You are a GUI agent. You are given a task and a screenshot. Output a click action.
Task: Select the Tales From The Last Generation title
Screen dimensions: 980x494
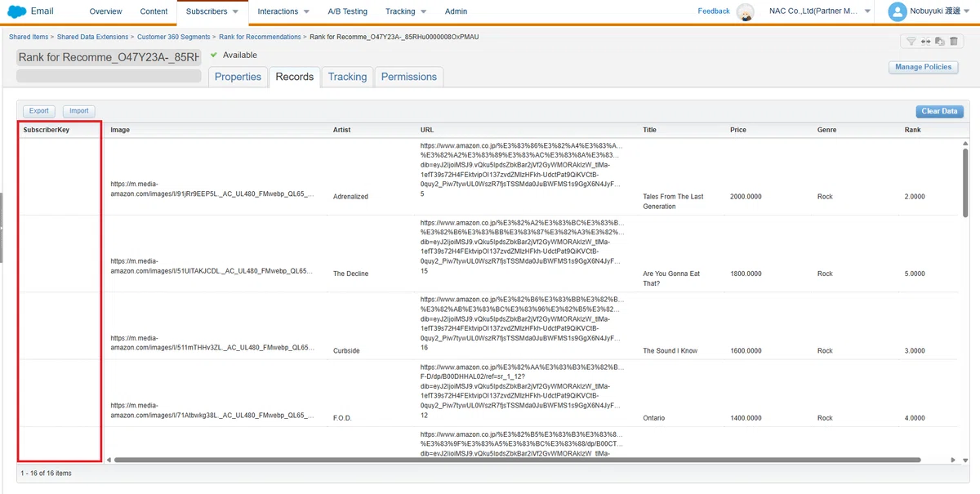(673, 202)
